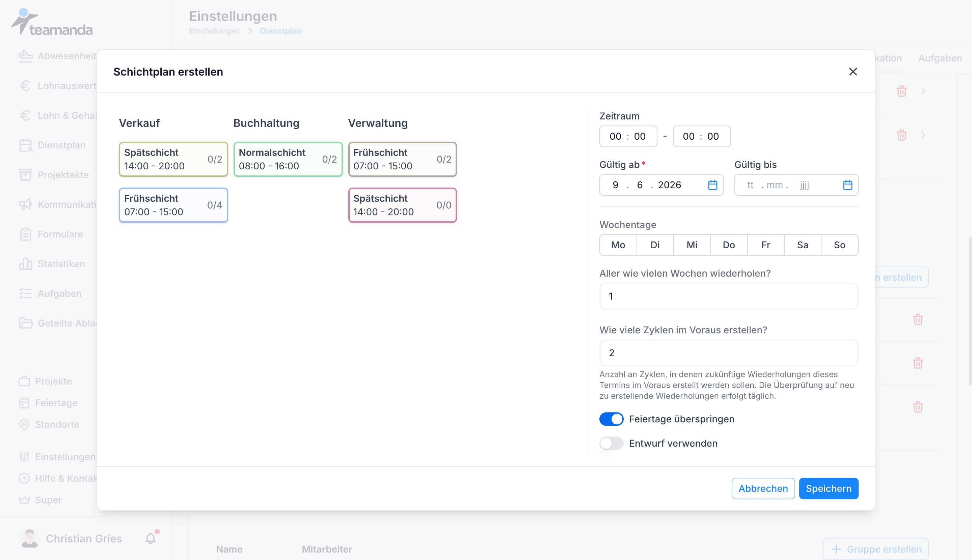Switch to the Aufgaben tab at top
Image resolution: width=972 pixels, height=560 pixels.
pyautogui.click(x=940, y=58)
